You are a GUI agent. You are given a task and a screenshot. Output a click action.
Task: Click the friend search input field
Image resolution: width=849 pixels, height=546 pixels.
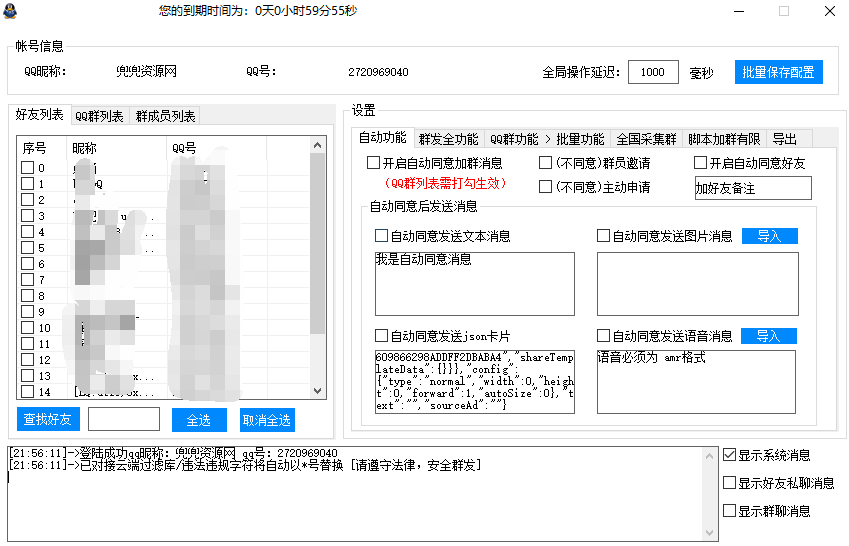pos(124,419)
